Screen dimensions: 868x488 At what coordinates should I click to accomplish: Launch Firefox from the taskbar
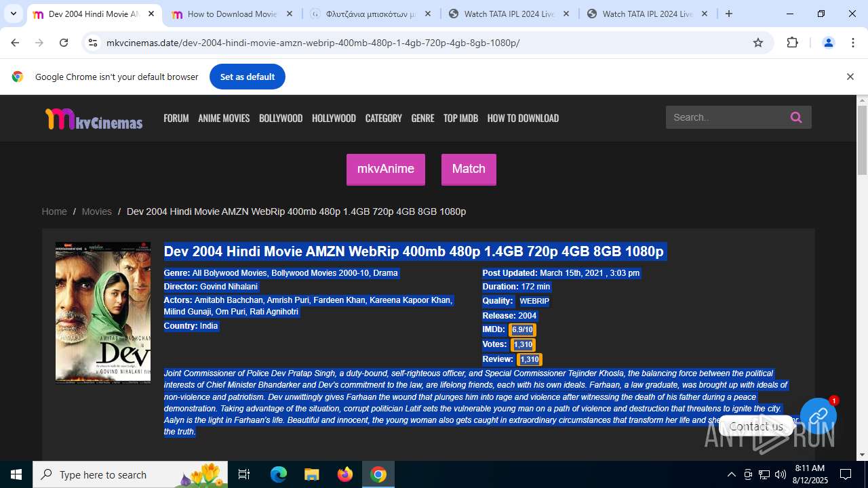(x=345, y=474)
